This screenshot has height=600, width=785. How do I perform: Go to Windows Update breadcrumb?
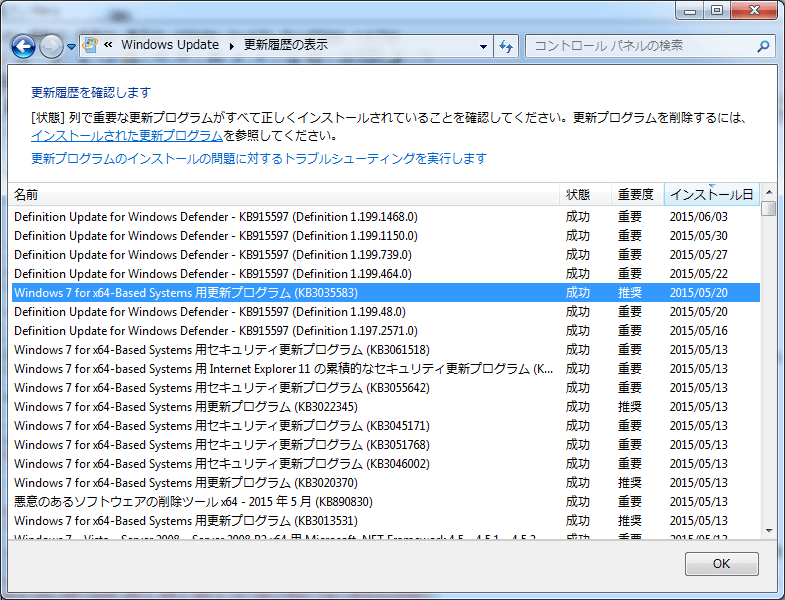(x=170, y=45)
